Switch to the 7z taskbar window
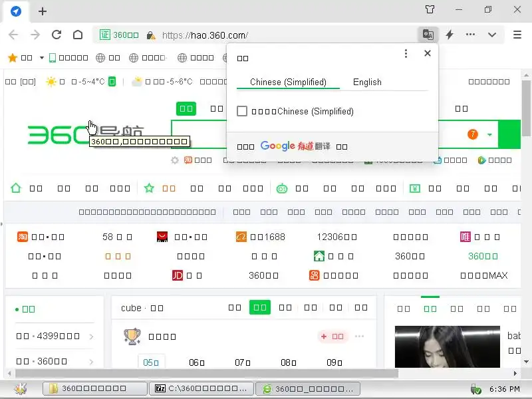Screen dimensions: 532x399 point(201,389)
